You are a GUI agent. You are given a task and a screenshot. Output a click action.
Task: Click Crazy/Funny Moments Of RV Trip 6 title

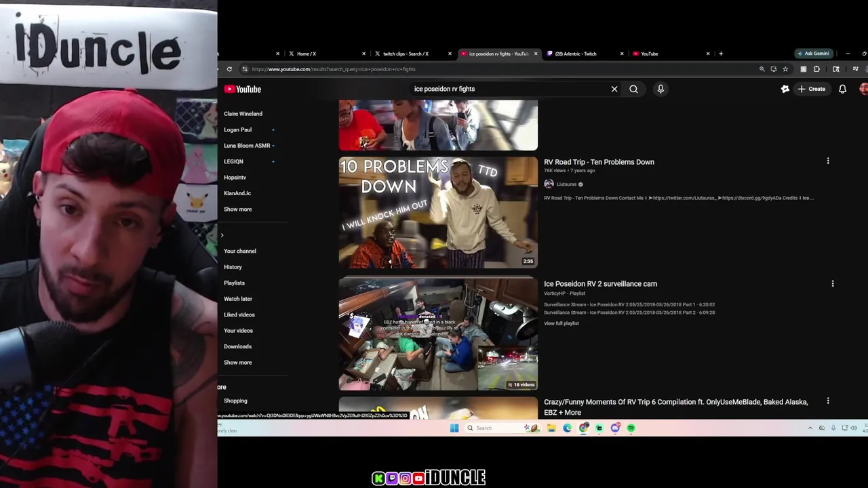675,407
